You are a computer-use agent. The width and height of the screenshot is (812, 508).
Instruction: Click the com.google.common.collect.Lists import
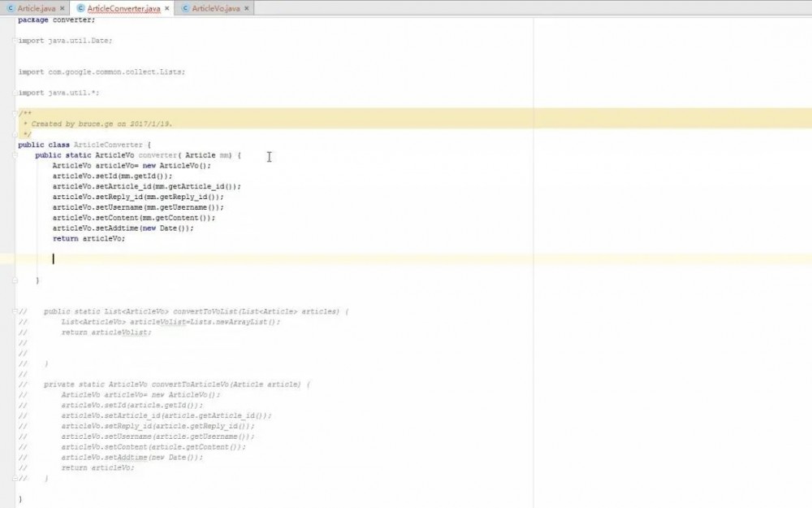point(106,72)
